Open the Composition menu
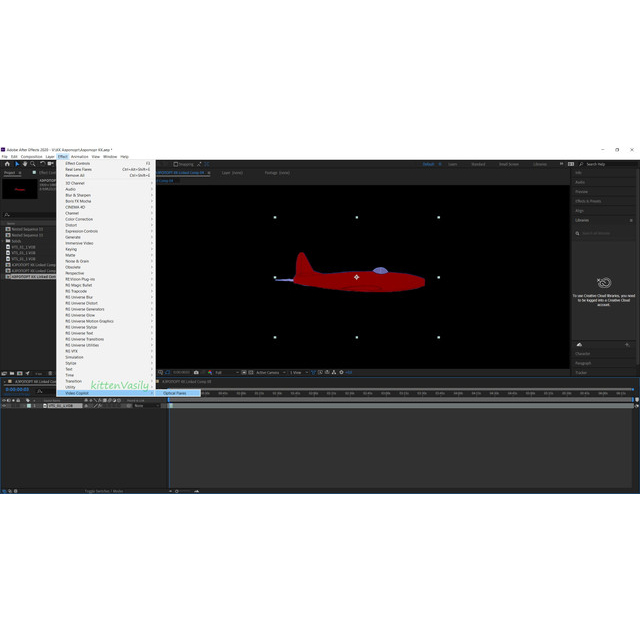This screenshot has height=640, width=640. (31, 157)
